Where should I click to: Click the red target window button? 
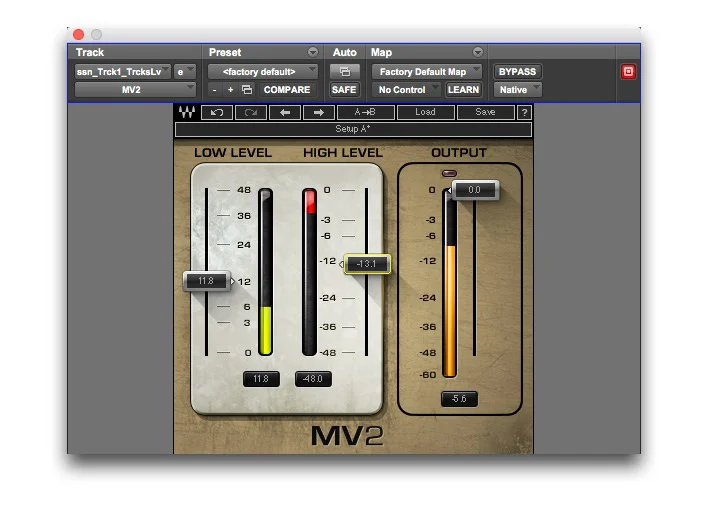[628, 72]
